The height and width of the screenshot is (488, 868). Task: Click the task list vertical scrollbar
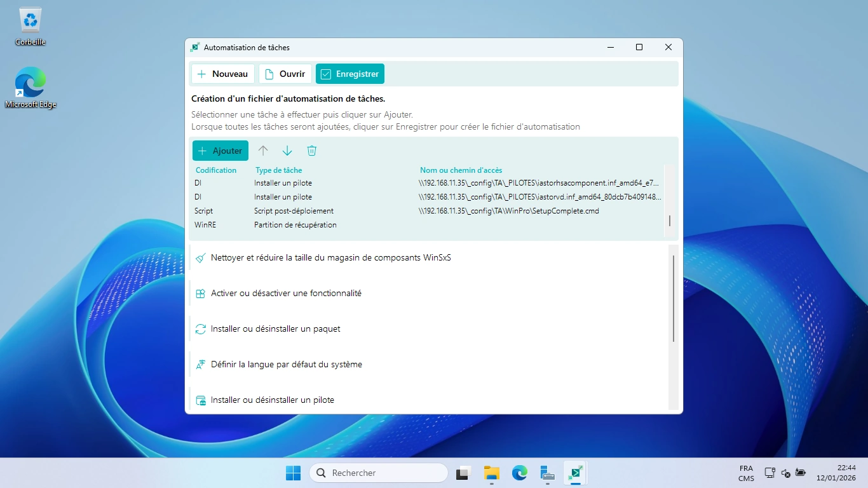[674, 299]
